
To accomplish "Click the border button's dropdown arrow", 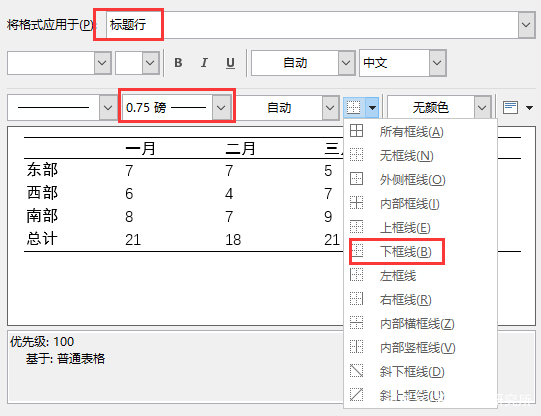I will [x=372, y=108].
